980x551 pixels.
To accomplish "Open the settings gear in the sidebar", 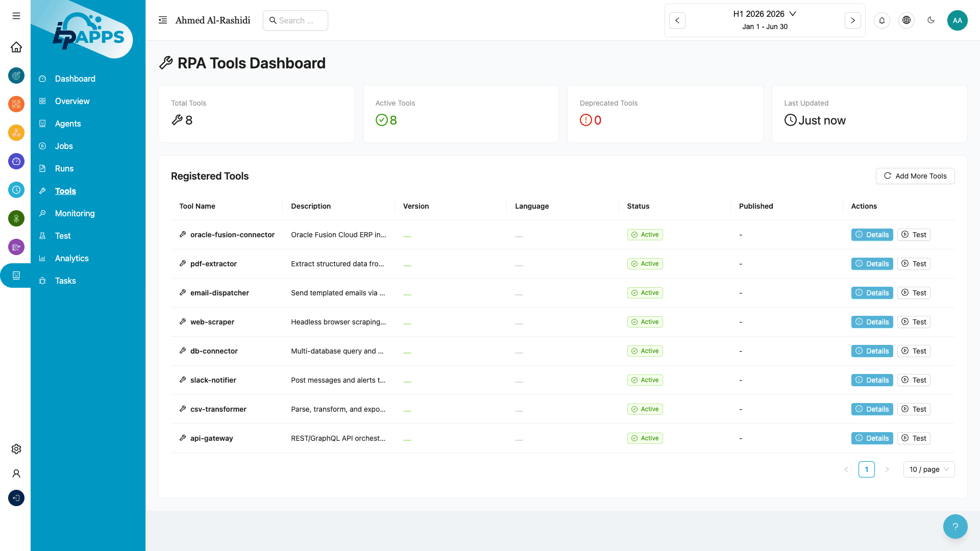I will point(16,449).
